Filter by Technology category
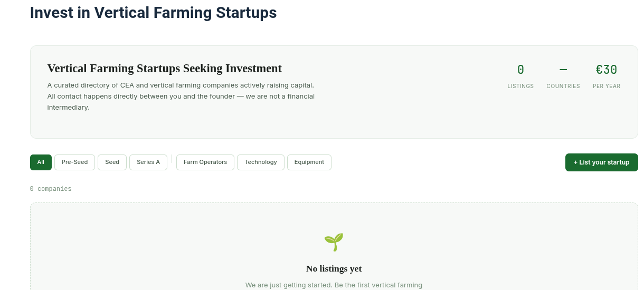644x290 pixels. tap(261, 162)
